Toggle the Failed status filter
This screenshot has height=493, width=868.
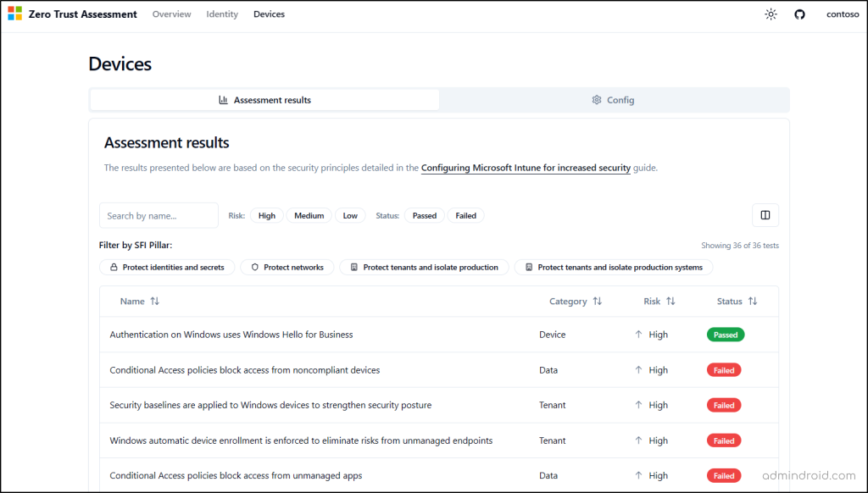465,216
